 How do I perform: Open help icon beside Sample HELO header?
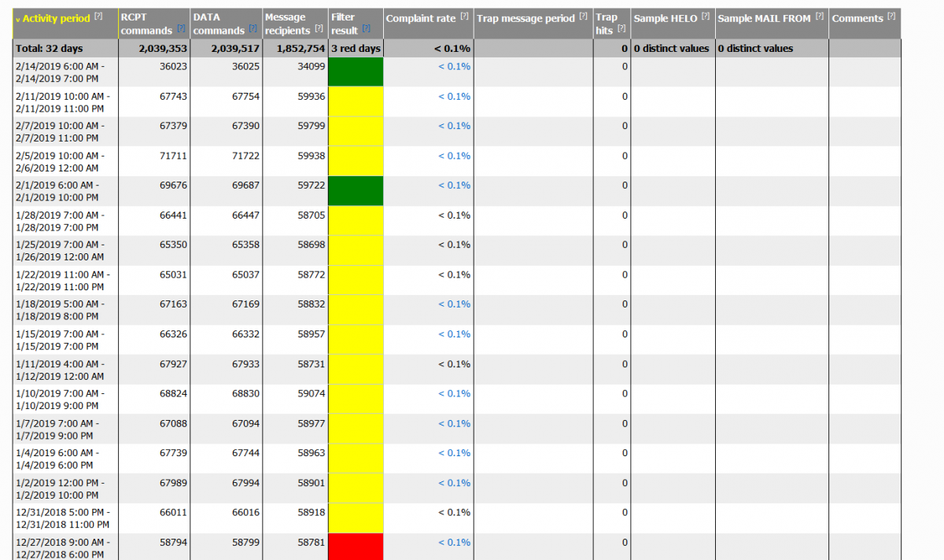(x=706, y=17)
